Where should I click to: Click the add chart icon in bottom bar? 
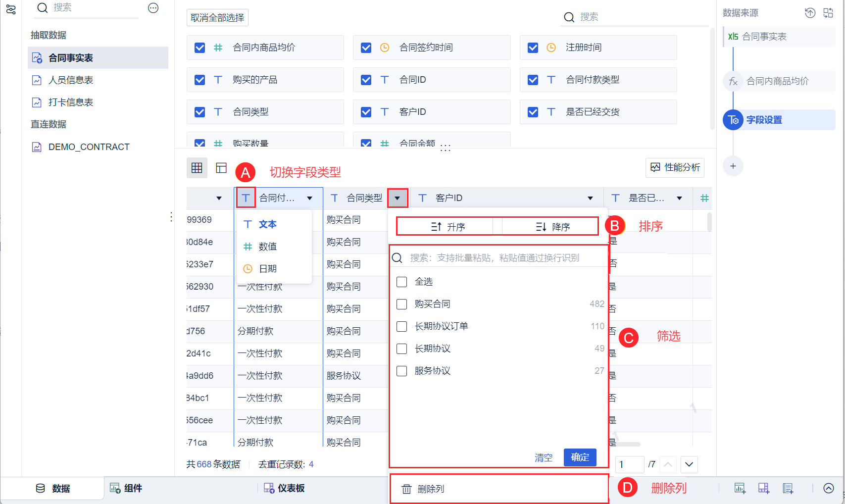(x=740, y=488)
